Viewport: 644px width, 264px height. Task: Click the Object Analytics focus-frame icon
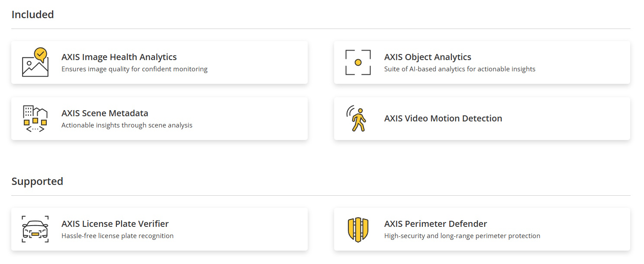[x=358, y=62]
